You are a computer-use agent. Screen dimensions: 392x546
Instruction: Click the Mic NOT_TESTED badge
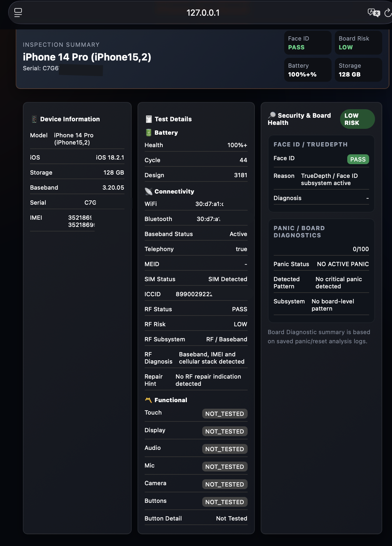coord(225,467)
